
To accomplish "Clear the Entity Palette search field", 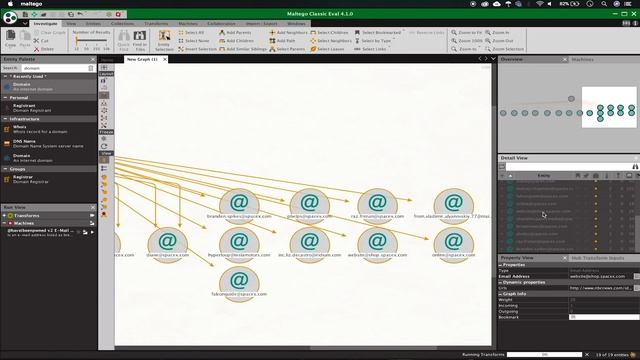I will tap(91, 68).
